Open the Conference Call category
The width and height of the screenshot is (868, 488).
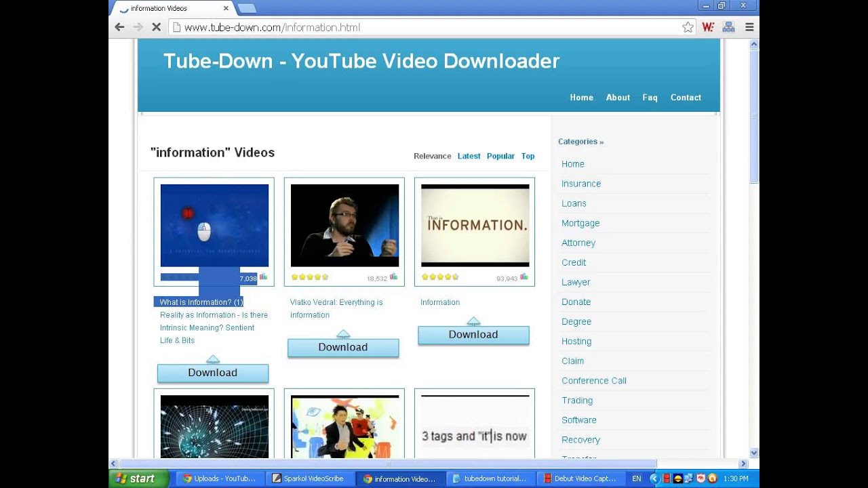coord(594,381)
